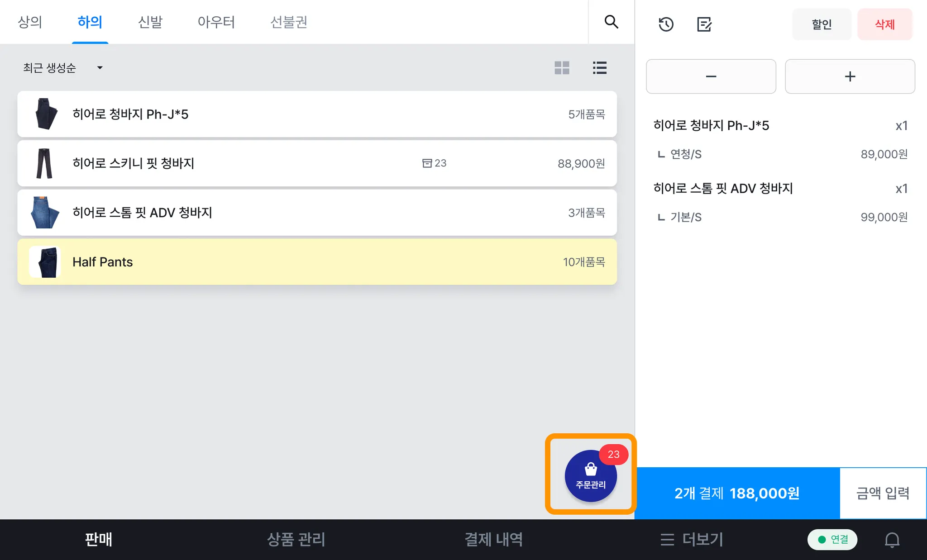Expand 히어로 청바지 Ph-J*5 product options
The height and width of the screenshot is (560, 927).
(317, 114)
